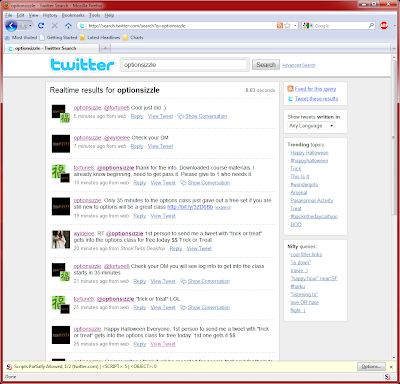Click the Twitter search input field
Image resolution: width=400 pixels, height=384 pixels.
[185, 65]
